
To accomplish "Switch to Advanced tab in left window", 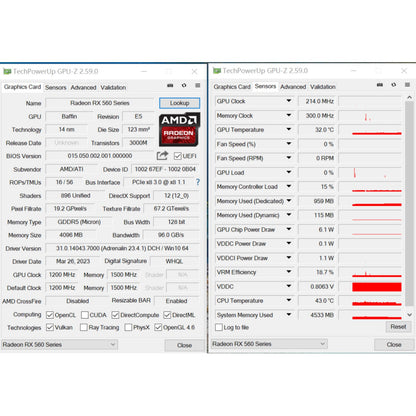I will point(83,87).
